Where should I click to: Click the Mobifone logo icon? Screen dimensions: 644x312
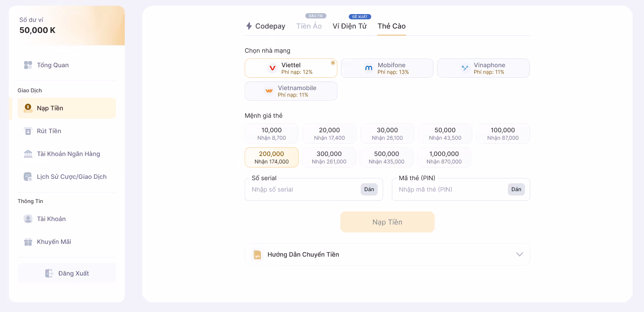coord(369,68)
